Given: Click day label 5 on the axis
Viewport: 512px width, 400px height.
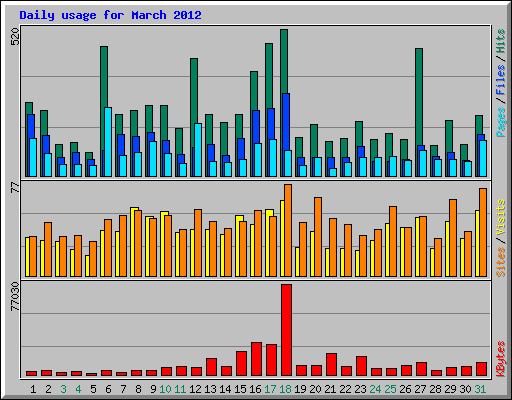Looking at the screenshot, I should [x=93, y=389].
